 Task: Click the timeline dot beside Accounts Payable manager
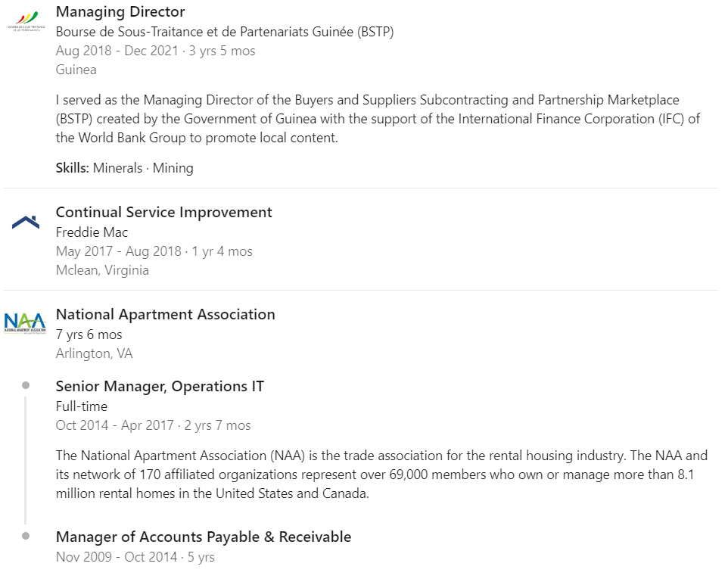coord(26,537)
